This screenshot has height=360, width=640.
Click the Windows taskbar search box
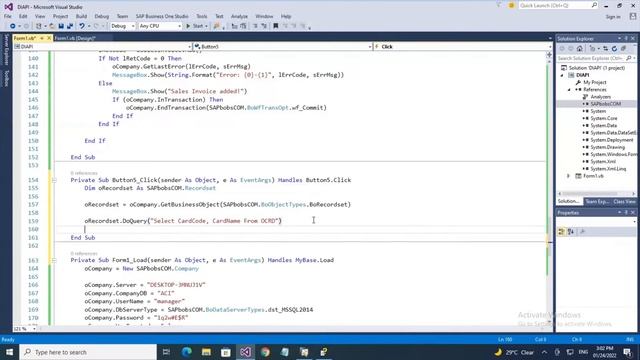point(88,352)
